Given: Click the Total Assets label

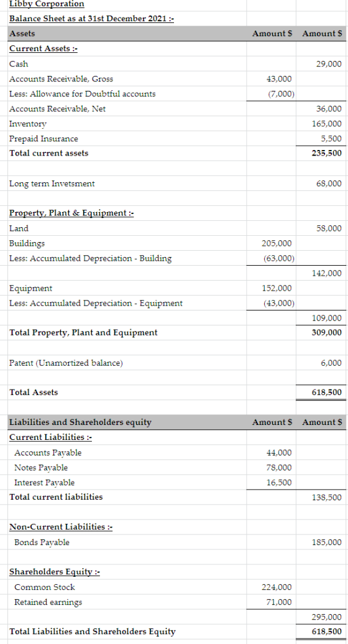Looking at the screenshot, I should [34, 393].
